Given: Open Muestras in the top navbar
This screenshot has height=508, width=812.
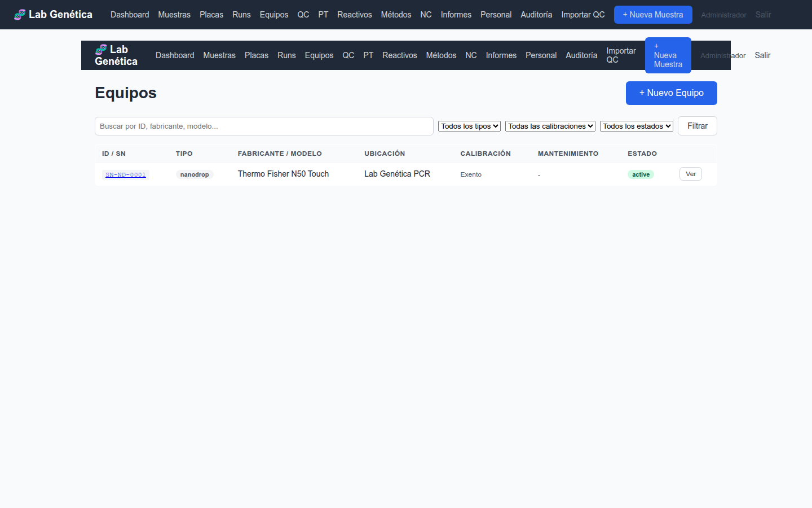Looking at the screenshot, I should (x=174, y=15).
